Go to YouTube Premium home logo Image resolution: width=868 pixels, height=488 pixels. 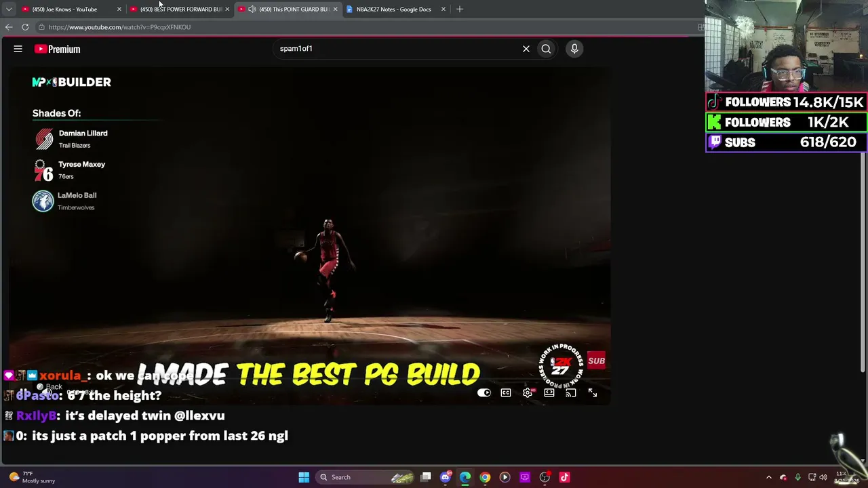tap(58, 49)
